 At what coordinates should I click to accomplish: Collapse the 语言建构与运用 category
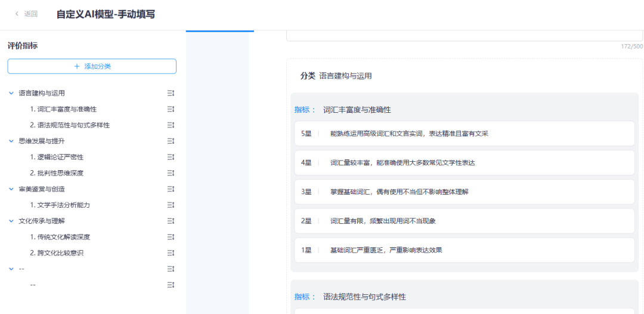[11, 93]
